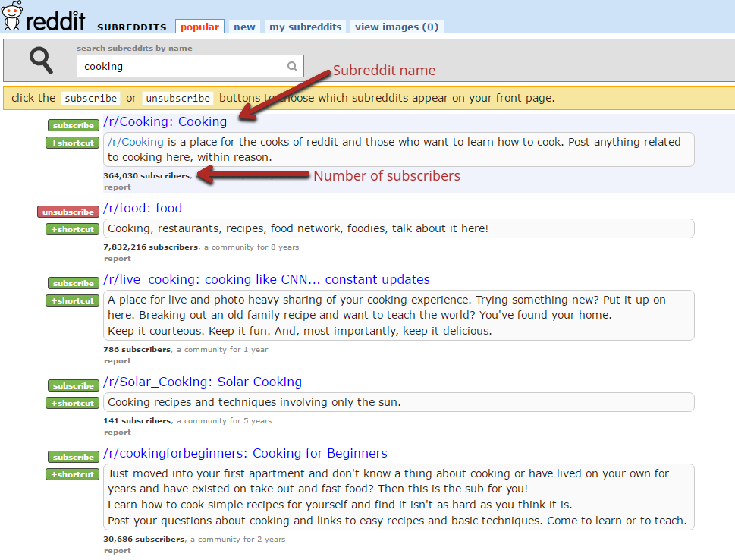Add shortcut for /r/cookingforbeginners

[x=73, y=474]
